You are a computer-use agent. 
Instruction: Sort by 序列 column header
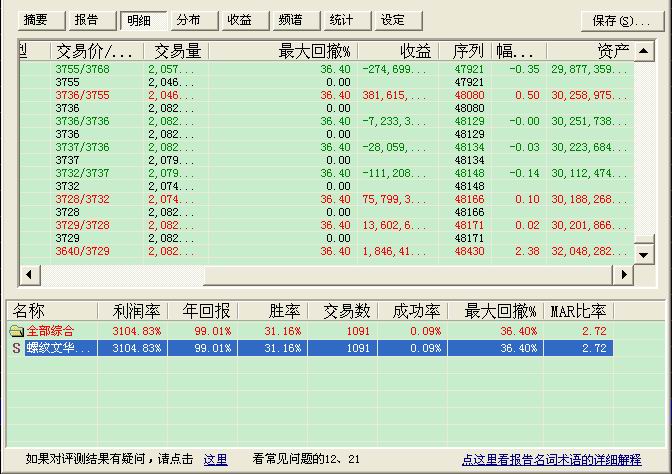465,51
